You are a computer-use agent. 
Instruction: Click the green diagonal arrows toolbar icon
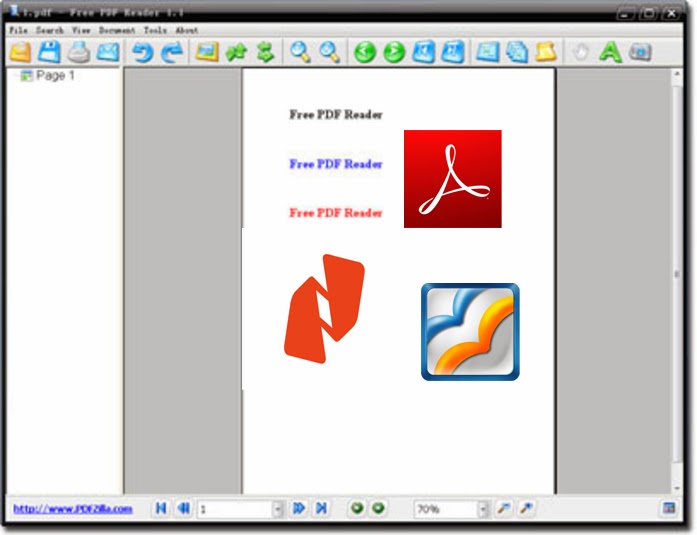[236, 52]
